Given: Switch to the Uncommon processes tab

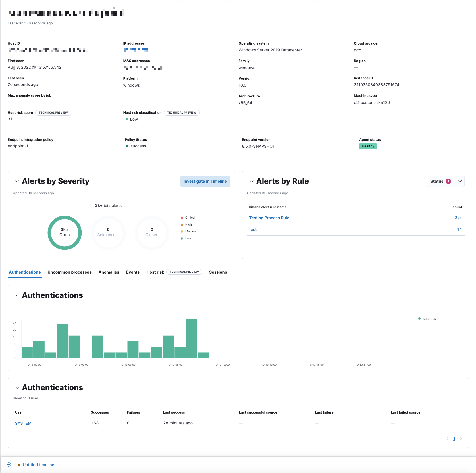Looking at the screenshot, I should [69, 272].
